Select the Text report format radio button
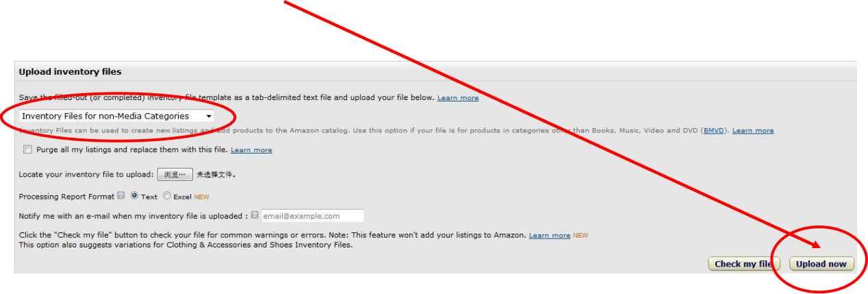Screen dimensions: 868x294 134,196
